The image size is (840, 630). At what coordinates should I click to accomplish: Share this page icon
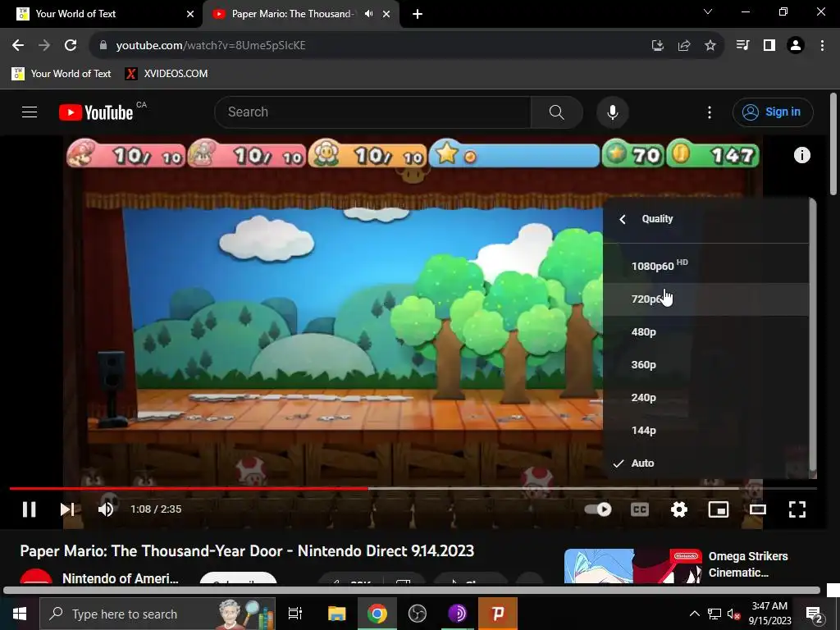pyautogui.click(x=684, y=46)
